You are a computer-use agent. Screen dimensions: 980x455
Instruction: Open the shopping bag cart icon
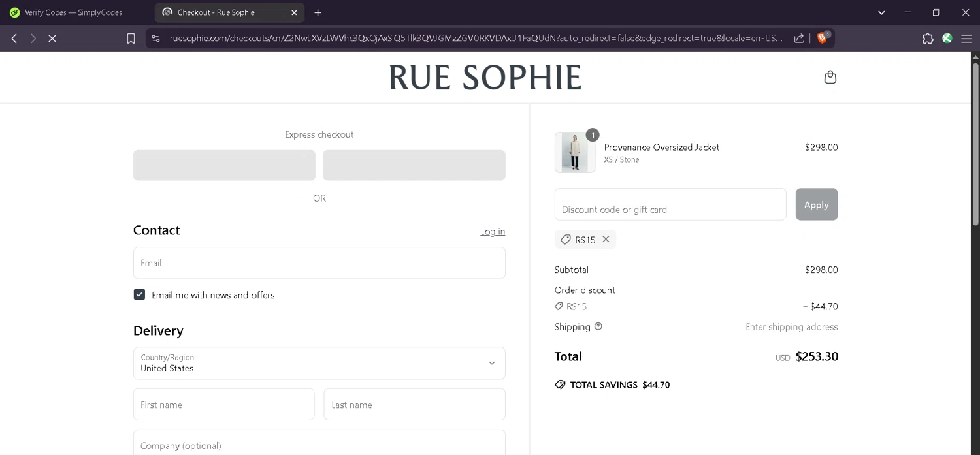pos(830,77)
